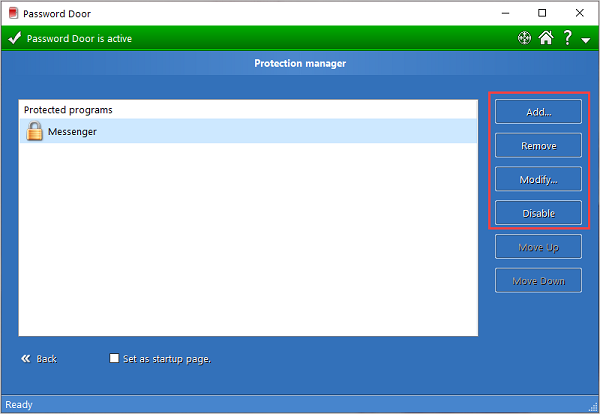The width and height of the screenshot is (600, 414).
Task: Click the padlock icon next to Messenger
Action: coord(34,131)
